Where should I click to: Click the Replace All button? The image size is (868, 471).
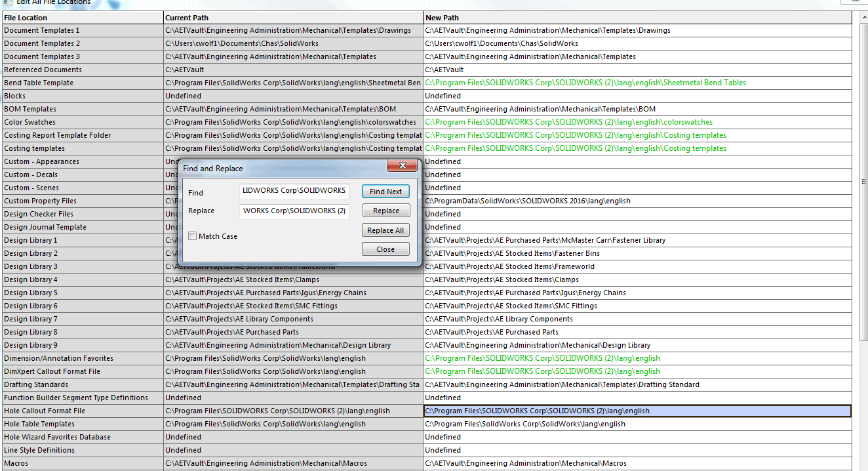(385, 230)
